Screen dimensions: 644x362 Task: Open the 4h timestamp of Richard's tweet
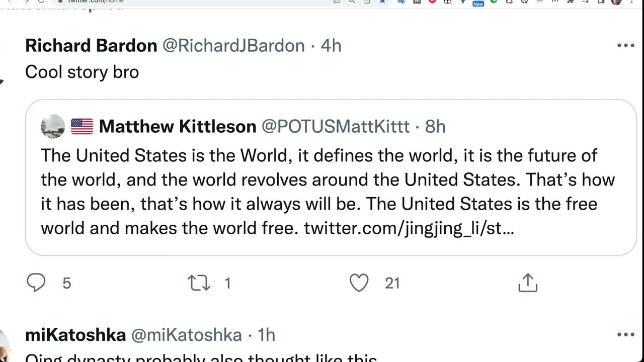pos(331,46)
